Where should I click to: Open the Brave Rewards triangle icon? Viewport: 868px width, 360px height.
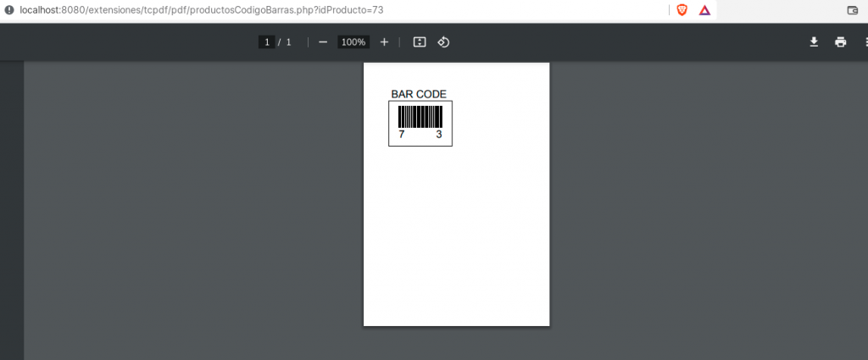[x=704, y=10]
